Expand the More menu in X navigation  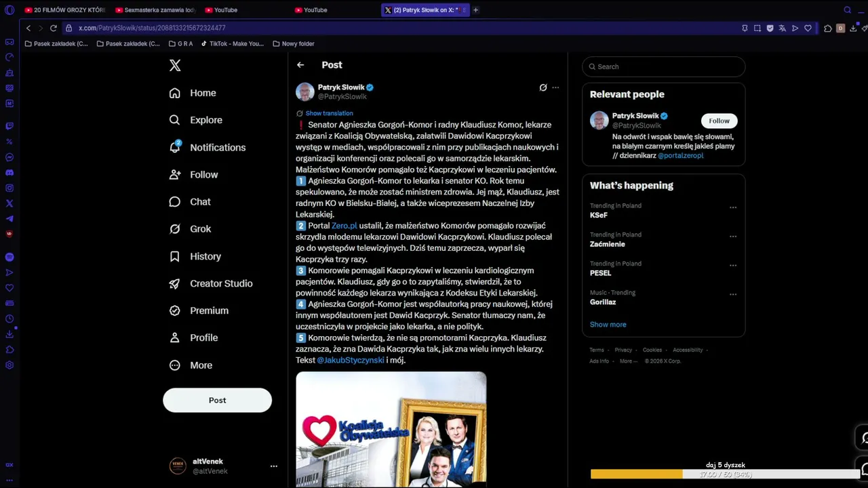coord(191,365)
